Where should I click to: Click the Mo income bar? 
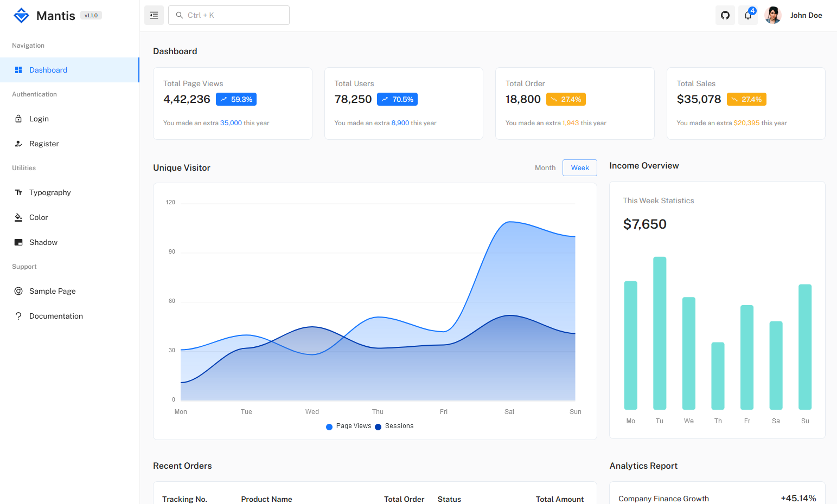pos(630,345)
